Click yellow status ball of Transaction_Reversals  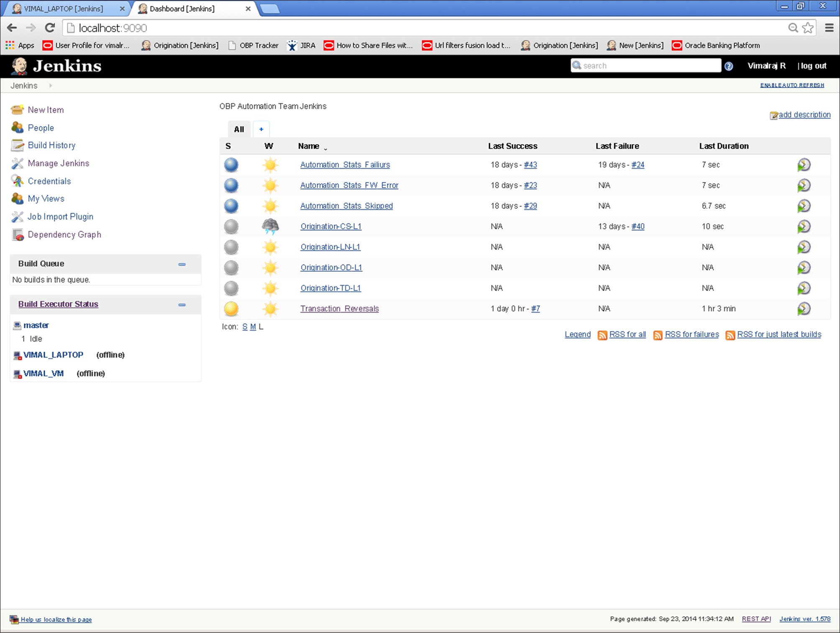[x=231, y=309]
